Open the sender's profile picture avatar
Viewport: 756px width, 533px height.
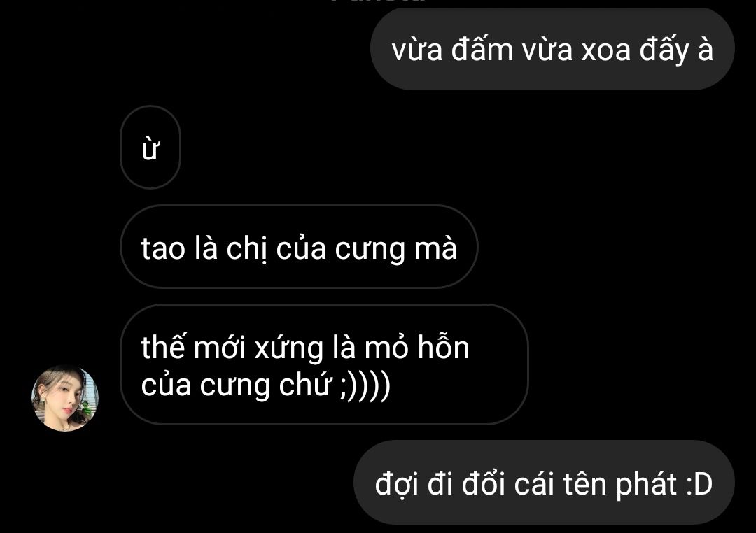(65, 399)
